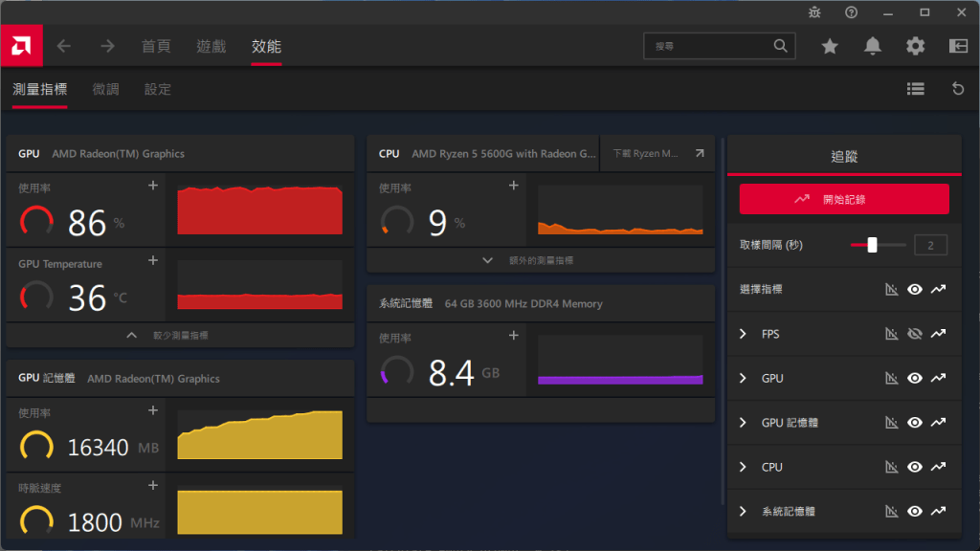The height and width of the screenshot is (551, 980).
Task: Open favorites star icon
Action: (x=830, y=46)
